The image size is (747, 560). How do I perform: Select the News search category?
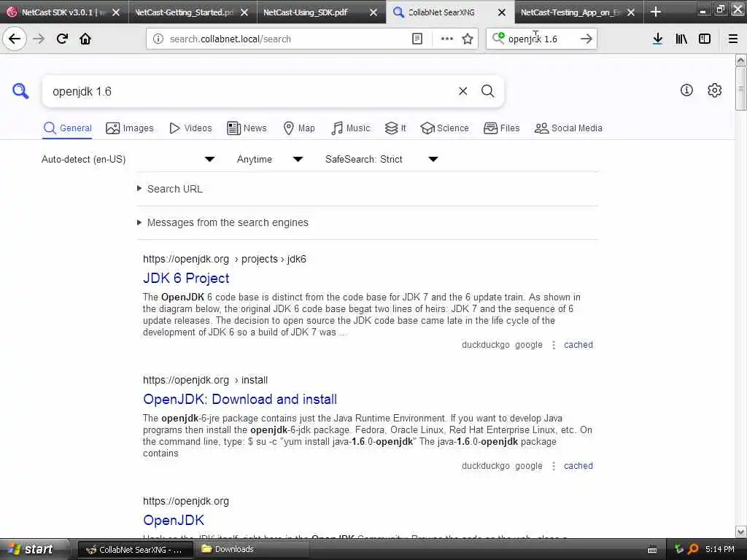coord(247,128)
